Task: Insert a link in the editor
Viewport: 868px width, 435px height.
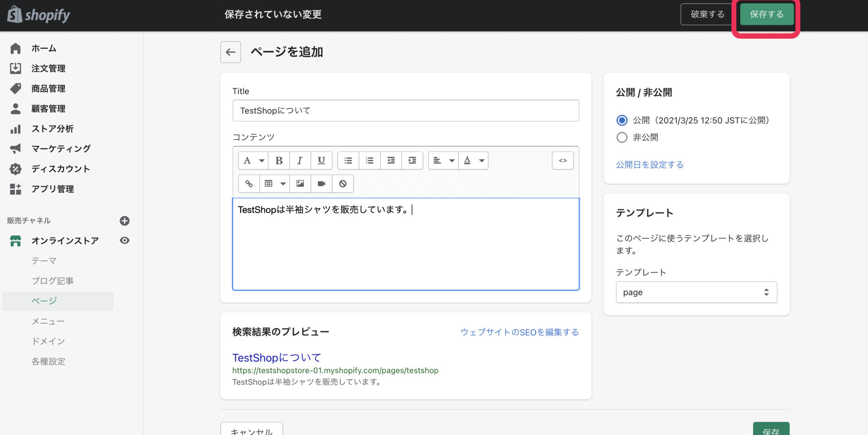Action: tap(249, 183)
